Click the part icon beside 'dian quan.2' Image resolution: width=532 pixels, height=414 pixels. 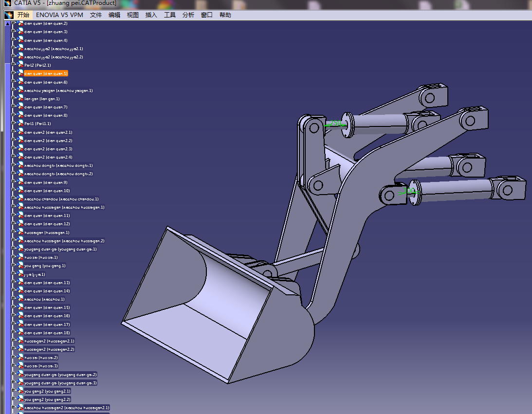pos(19,23)
